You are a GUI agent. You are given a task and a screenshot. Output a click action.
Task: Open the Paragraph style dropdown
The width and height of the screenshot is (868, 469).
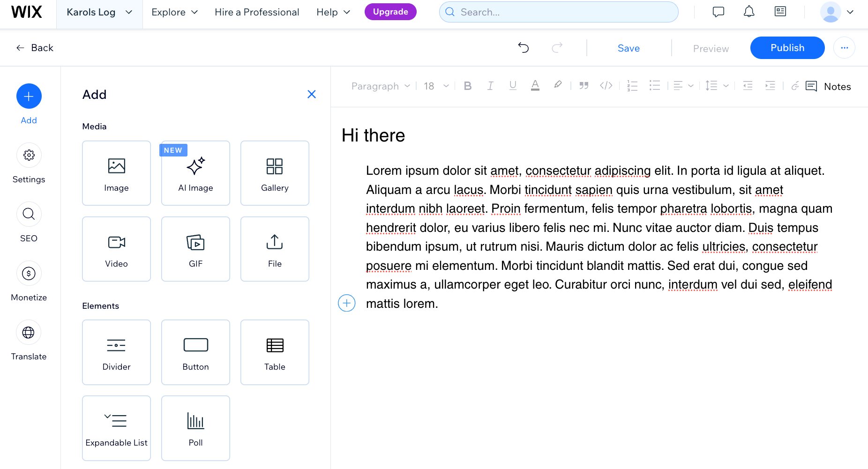coord(380,86)
